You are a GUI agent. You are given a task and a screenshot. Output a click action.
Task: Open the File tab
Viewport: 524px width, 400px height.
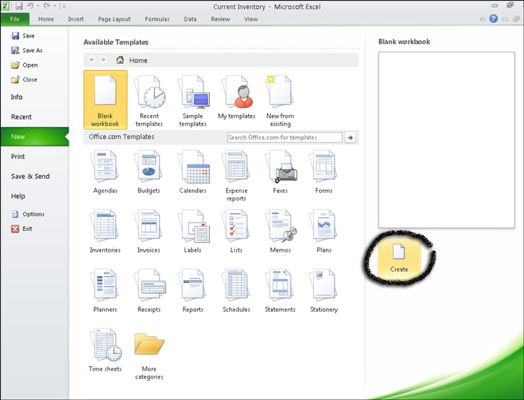(15, 19)
